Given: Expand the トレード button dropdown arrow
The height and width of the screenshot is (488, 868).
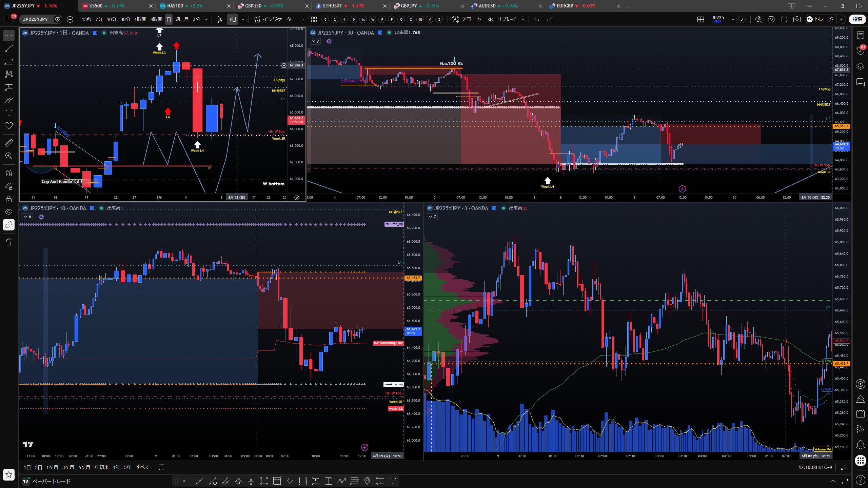Looking at the screenshot, I should point(841,19).
